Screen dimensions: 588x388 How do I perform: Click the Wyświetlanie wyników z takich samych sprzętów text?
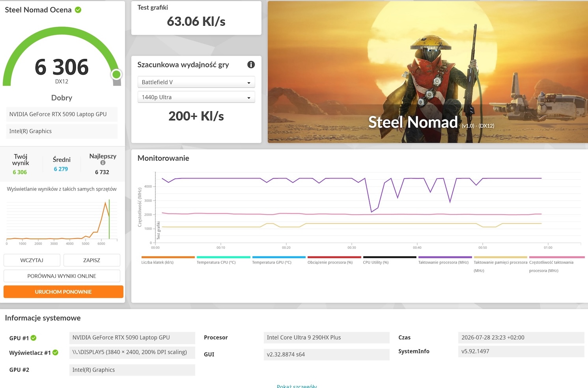(62, 189)
